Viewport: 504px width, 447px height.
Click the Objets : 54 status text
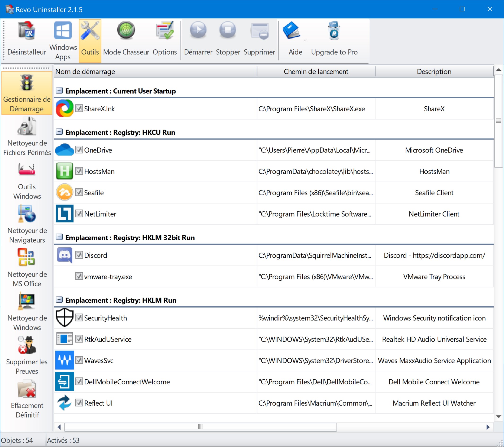(17, 440)
